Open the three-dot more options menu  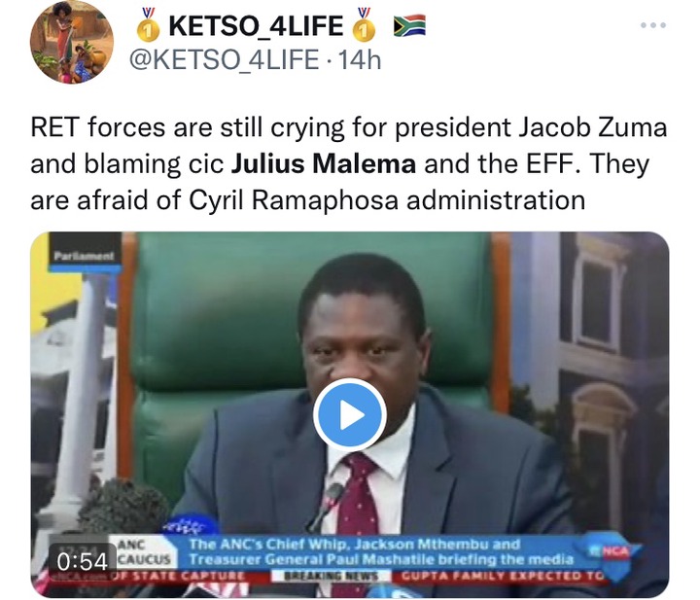[x=653, y=25]
